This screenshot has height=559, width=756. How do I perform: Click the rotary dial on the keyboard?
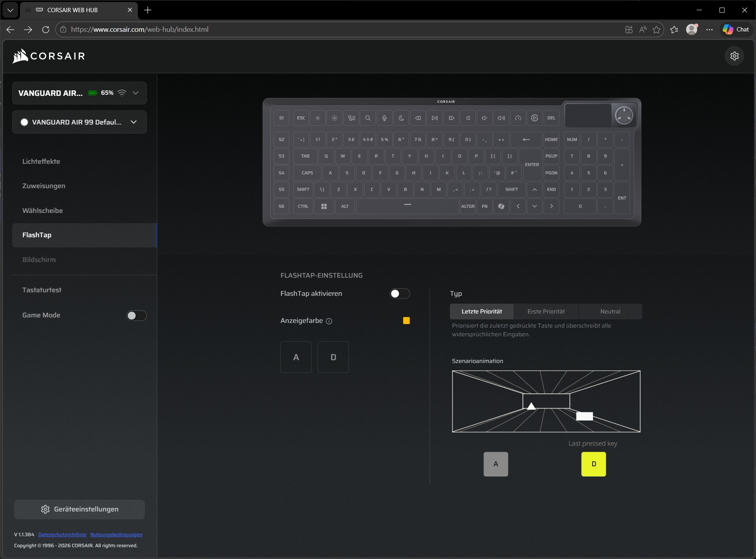click(x=624, y=115)
